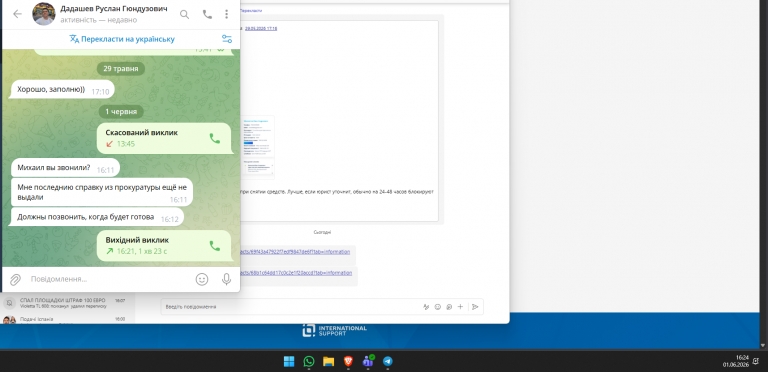Call the contact with the phone icon in the chat header

207,14
